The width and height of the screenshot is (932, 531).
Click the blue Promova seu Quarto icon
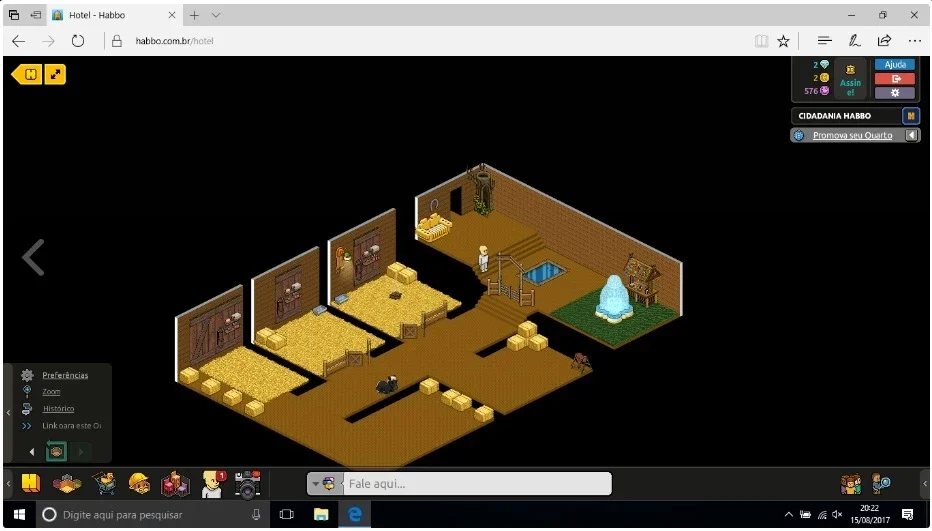point(799,136)
